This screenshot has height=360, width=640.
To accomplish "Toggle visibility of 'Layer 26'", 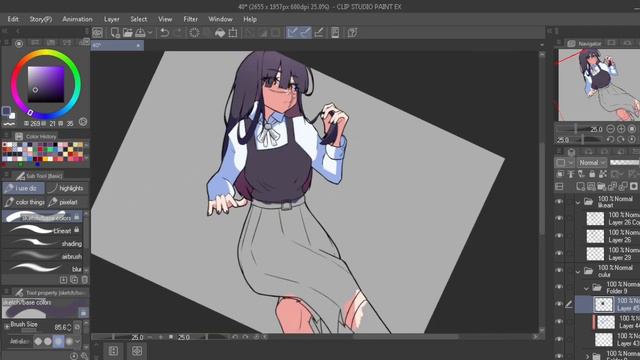I will tap(559, 236).
